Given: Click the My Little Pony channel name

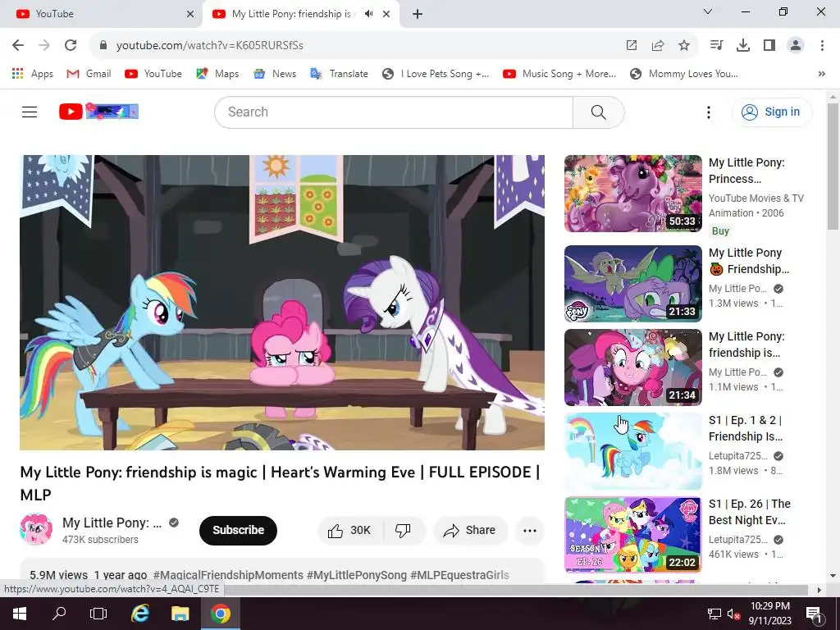Looking at the screenshot, I should (112, 523).
